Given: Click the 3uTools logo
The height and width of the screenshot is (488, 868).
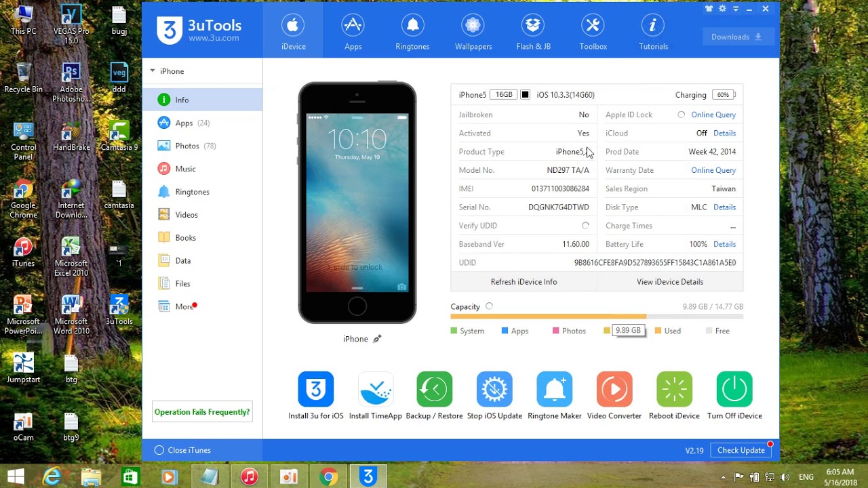Looking at the screenshot, I should point(198,30).
